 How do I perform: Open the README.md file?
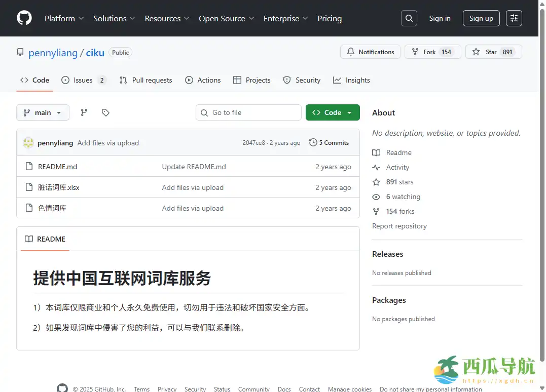click(x=56, y=166)
